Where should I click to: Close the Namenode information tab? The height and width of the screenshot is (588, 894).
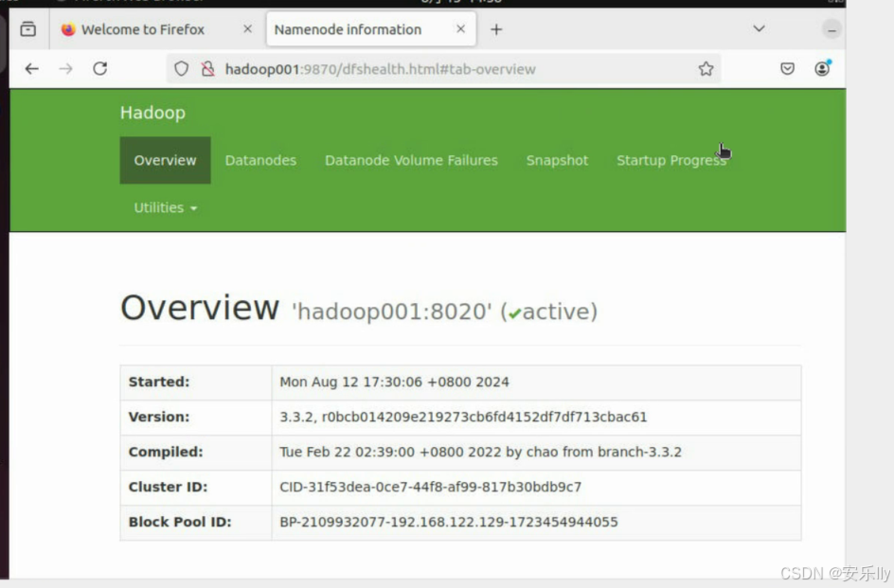(x=460, y=29)
